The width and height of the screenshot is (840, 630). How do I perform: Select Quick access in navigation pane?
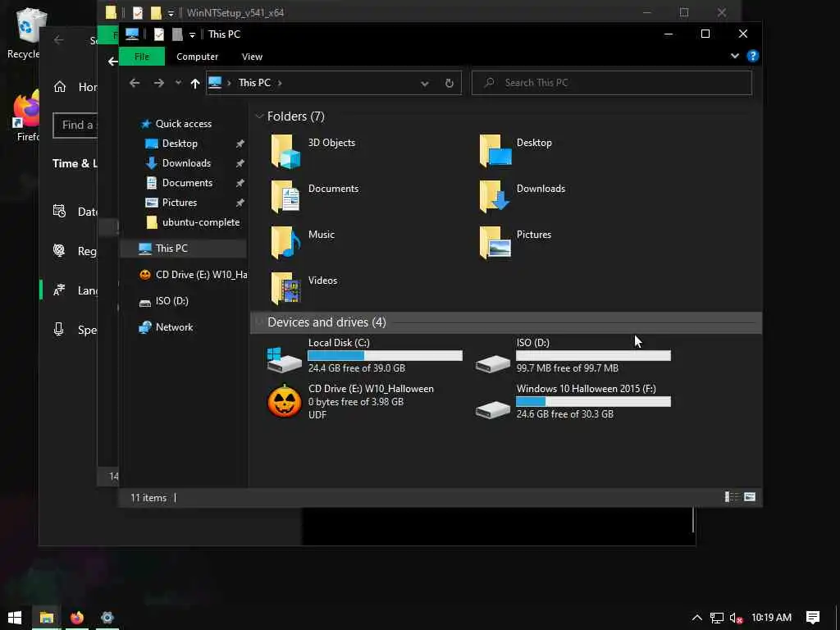pos(183,124)
